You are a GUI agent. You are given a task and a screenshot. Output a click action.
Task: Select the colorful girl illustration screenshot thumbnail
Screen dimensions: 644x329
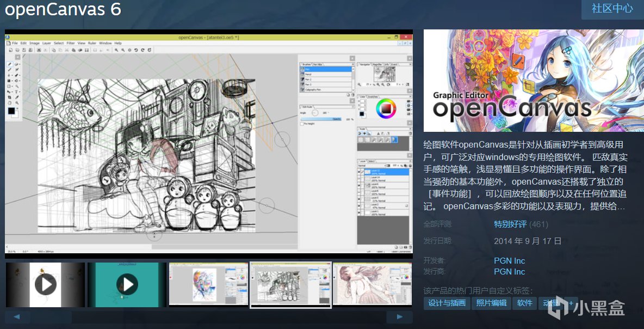coord(208,284)
